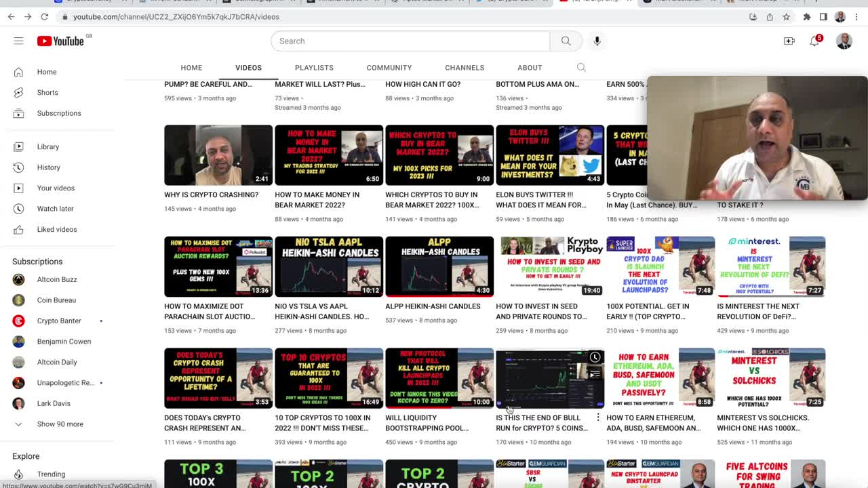
Task: Open the Altcoin Buzz channel subscription
Action: tap(57, 279)
